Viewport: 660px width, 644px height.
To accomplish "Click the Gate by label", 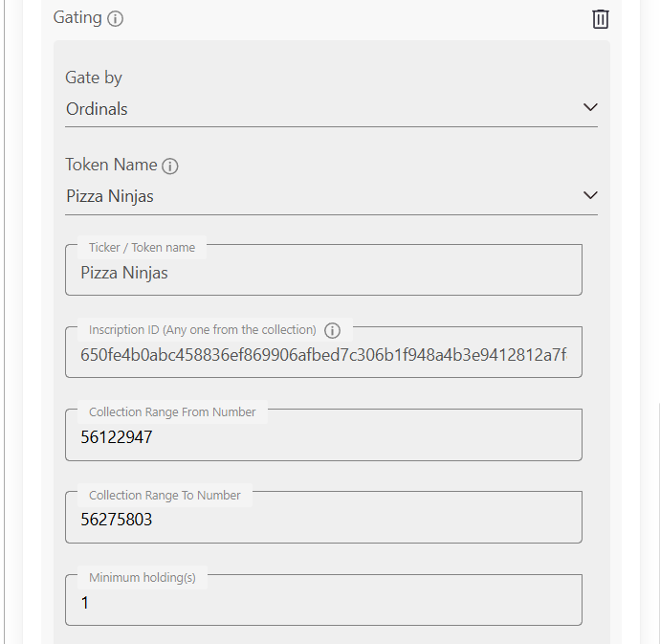I will [x=94, y=78].
